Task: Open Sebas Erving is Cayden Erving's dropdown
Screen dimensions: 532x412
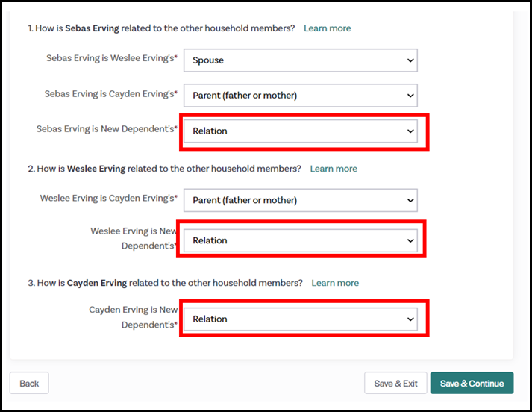Action: [300, 96]
